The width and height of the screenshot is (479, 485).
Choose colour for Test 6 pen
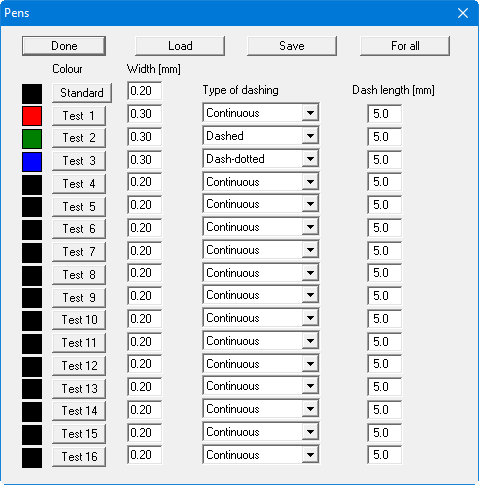[x=79, y=229]
